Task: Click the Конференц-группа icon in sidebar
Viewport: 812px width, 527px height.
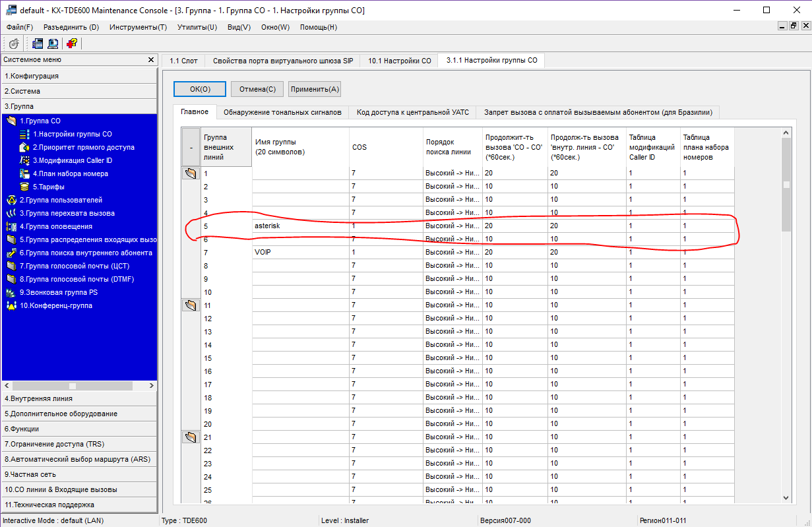Action: pyautogui.click(x=11, y=305)
